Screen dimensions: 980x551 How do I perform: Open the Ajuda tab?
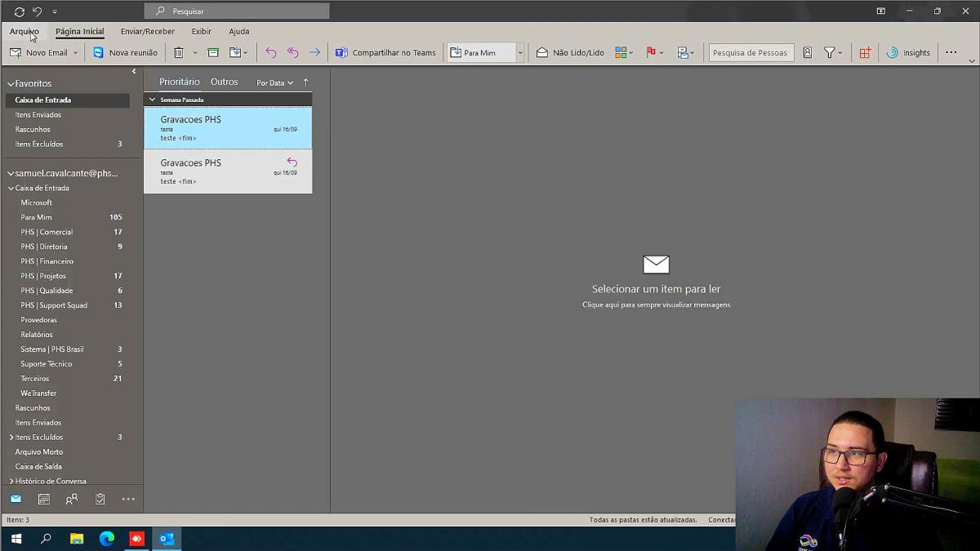(238, 31)
